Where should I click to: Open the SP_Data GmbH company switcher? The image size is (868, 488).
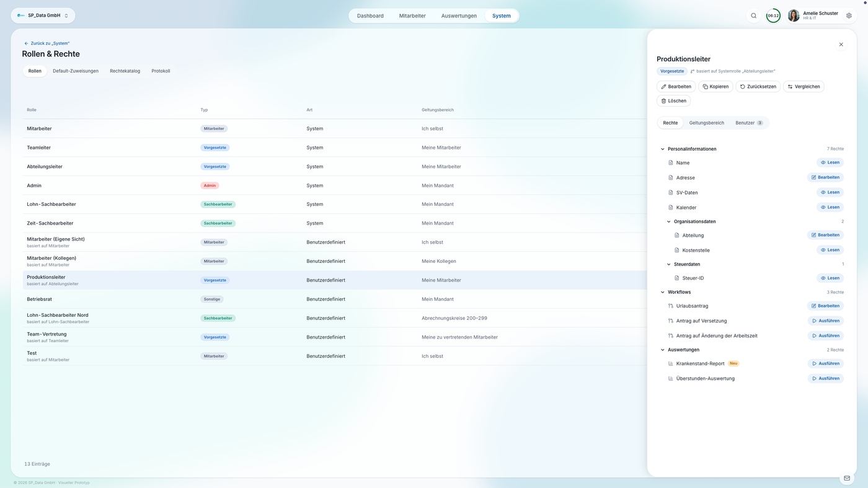point(43,16)
